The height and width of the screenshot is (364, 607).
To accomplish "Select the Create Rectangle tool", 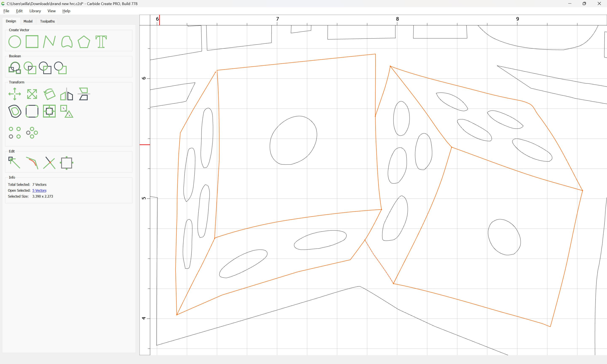I will coord(32,41).
